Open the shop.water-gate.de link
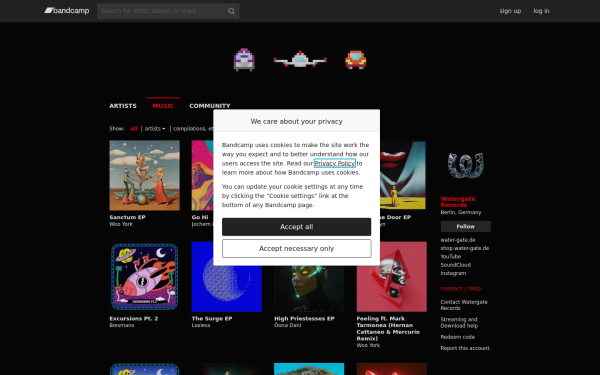600x375 pixels. tap(465, 248)
